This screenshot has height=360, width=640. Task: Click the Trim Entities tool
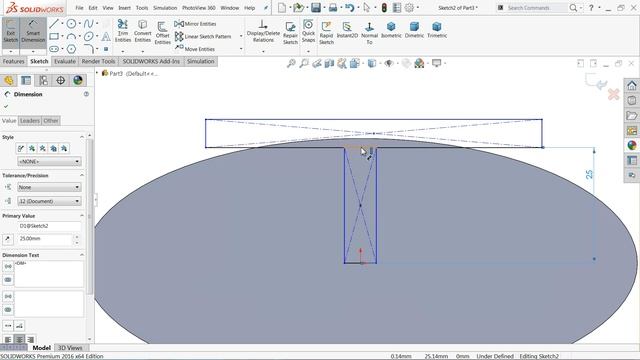coord(122,31)
